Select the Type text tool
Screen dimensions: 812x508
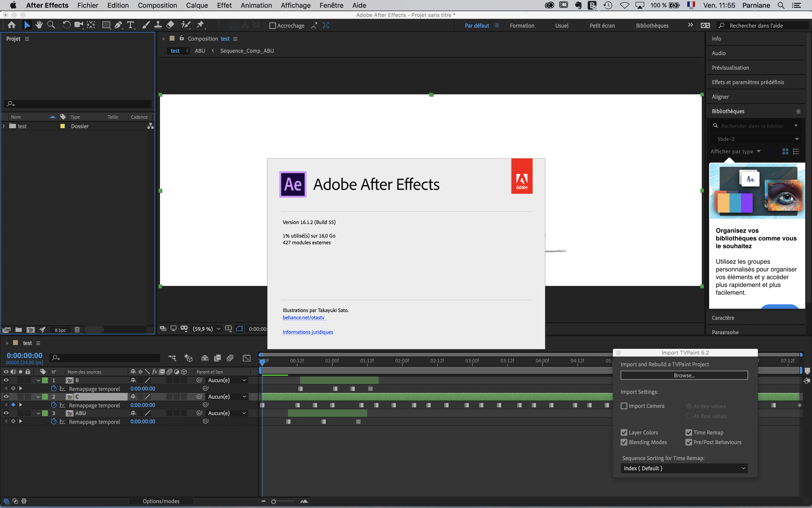click(x=130, y=25)
